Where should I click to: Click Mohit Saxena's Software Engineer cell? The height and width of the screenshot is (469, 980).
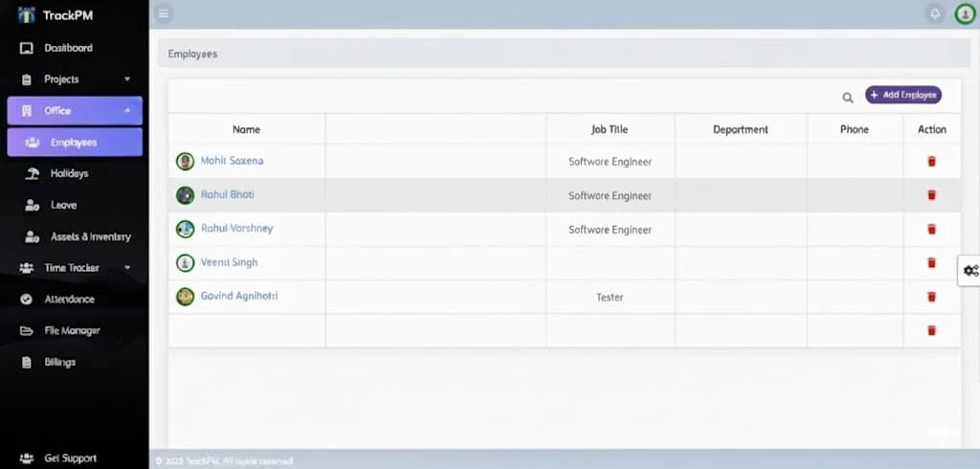click(x=610, y=162)
